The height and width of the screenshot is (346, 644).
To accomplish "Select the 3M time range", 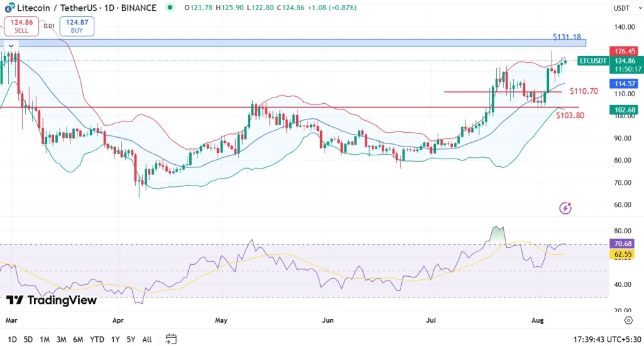I will (x=61, y=340).
